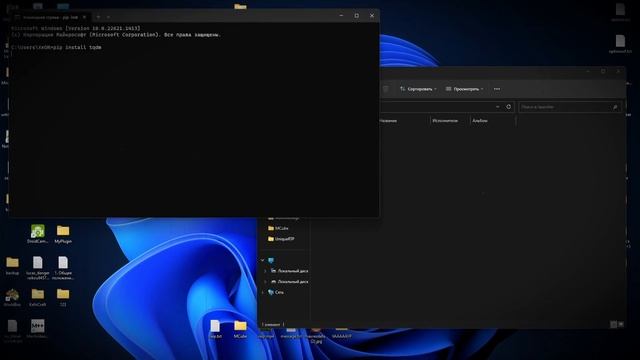
Task: Select the optionsof.txt file on desktop
Action: (620, 43)
